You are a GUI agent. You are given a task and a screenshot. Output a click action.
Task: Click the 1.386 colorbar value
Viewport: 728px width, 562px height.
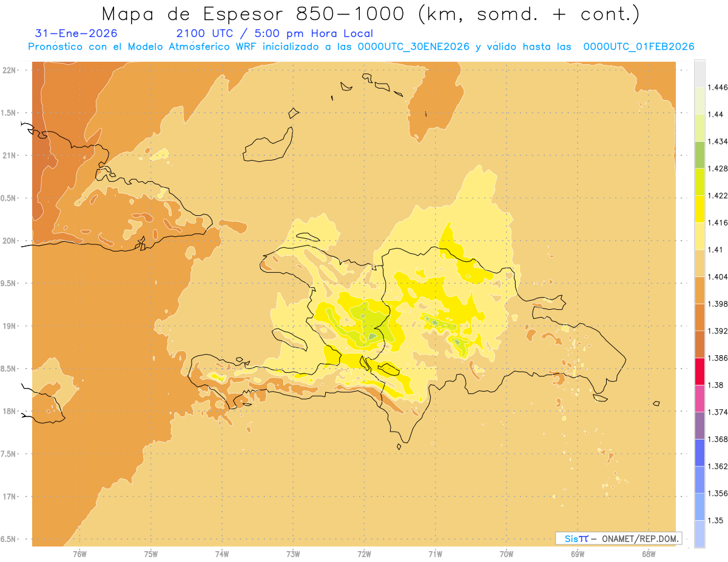pos(718,358)
